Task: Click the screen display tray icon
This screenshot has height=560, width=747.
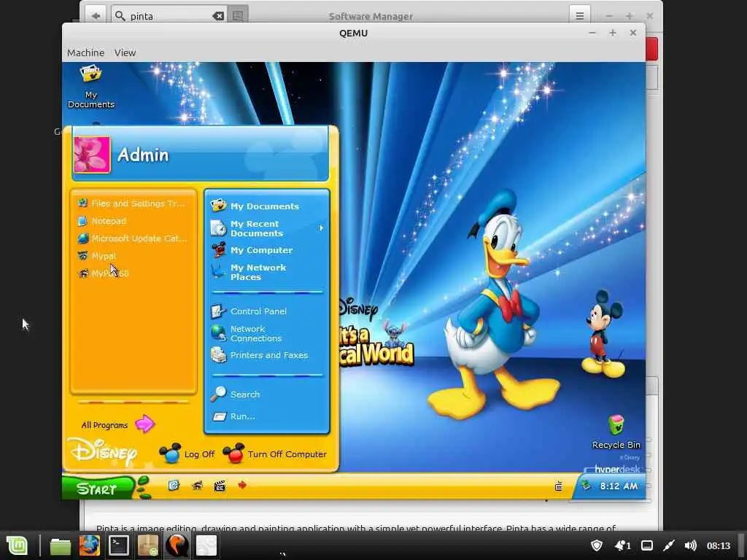Action: point(647,545)
